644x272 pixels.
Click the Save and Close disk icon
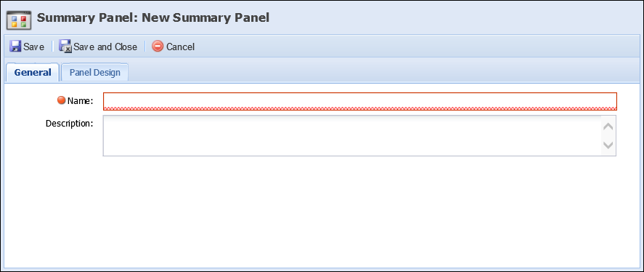(65, 46)
